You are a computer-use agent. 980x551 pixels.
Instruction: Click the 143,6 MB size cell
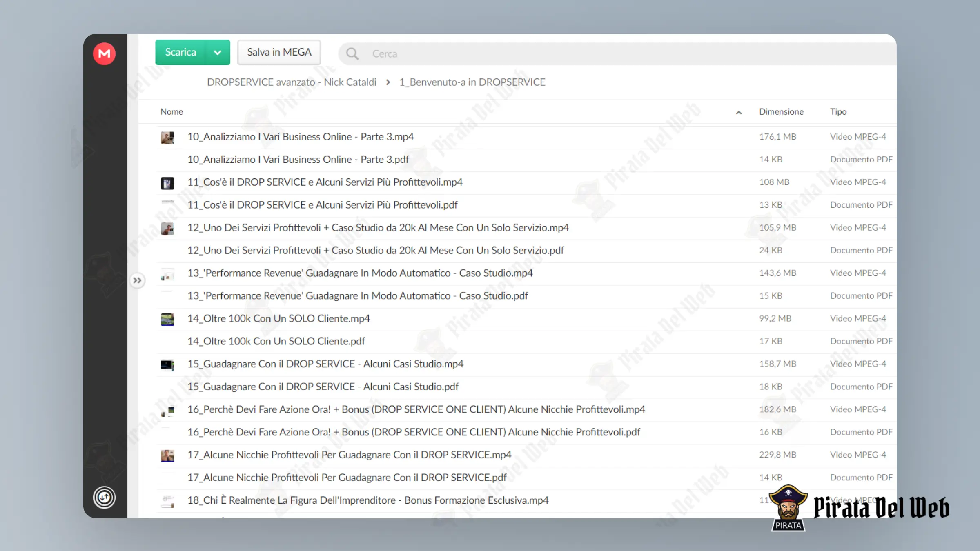(x=777, y=273)
